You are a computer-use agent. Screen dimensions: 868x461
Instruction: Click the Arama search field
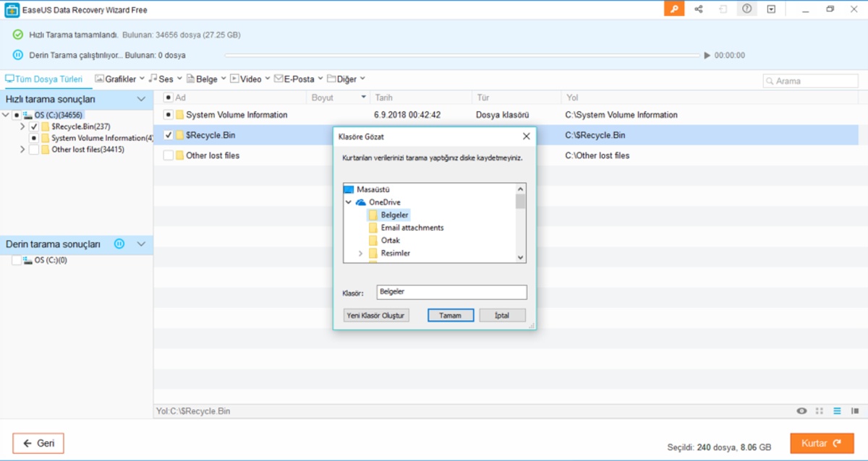pos(810,81)
